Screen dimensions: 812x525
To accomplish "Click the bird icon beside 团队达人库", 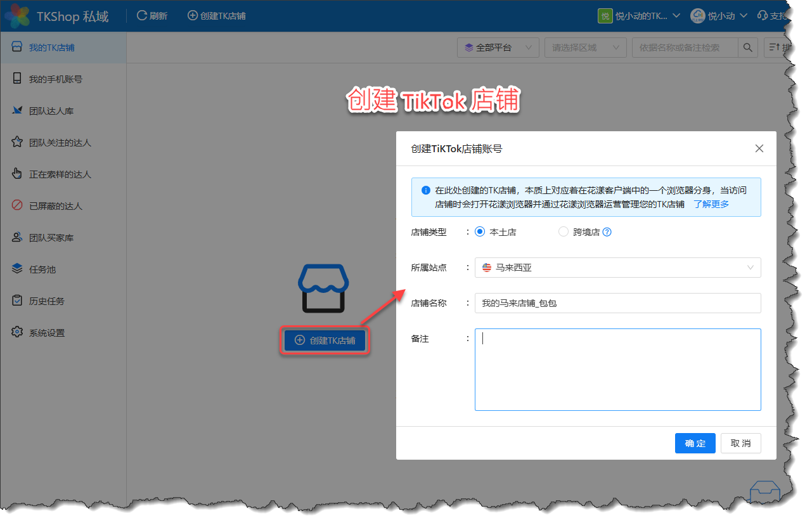I will (17, 110).
